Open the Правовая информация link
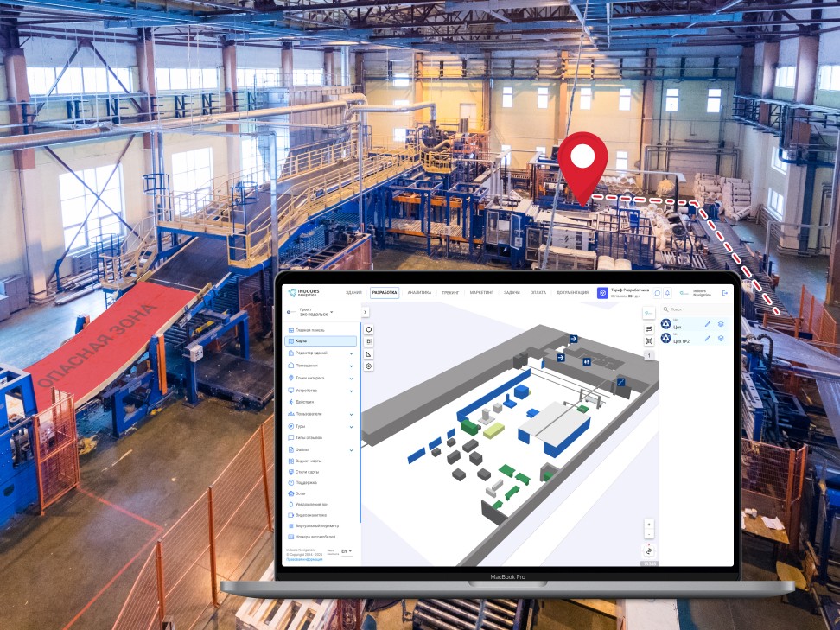Viewport: 840px width, 630px height. (304, 559)
